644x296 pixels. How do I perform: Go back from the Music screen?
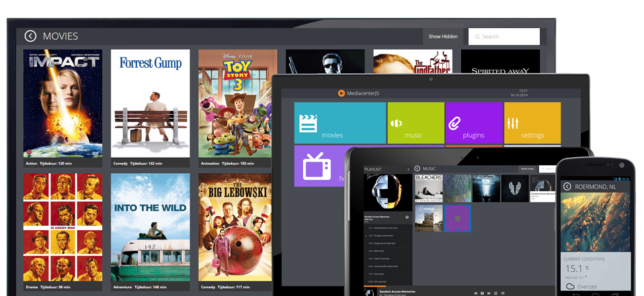click(x=417, y=168)
